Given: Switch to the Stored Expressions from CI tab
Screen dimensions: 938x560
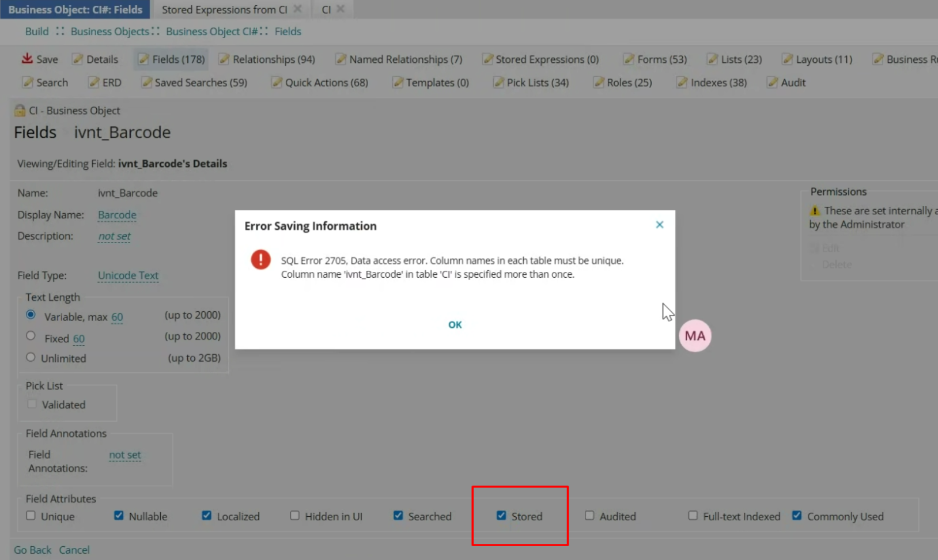Looking at the screenshot, I should 224,9.
